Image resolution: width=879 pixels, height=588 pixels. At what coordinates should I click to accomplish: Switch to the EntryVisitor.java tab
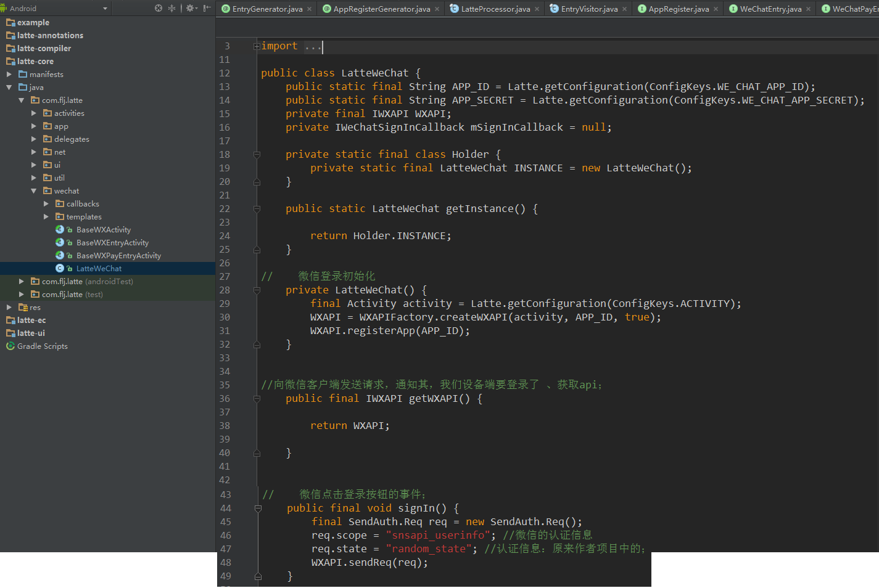click(x=589, y=9)
